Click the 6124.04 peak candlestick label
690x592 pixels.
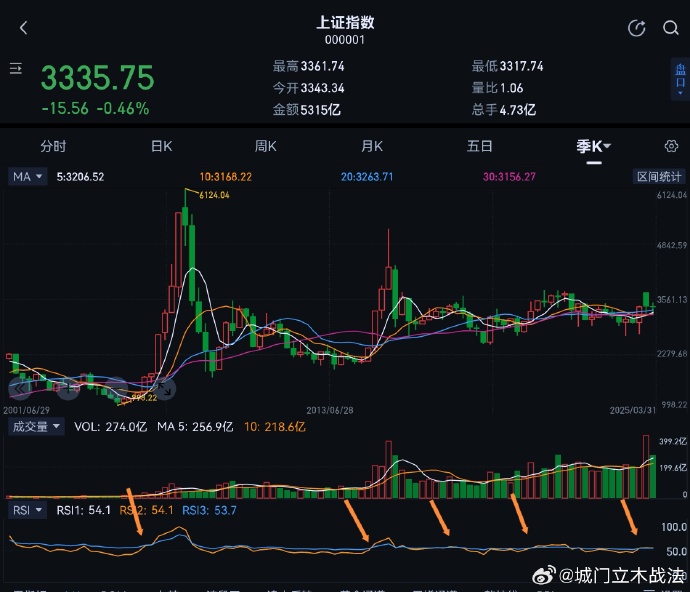(x=214, y=195)
